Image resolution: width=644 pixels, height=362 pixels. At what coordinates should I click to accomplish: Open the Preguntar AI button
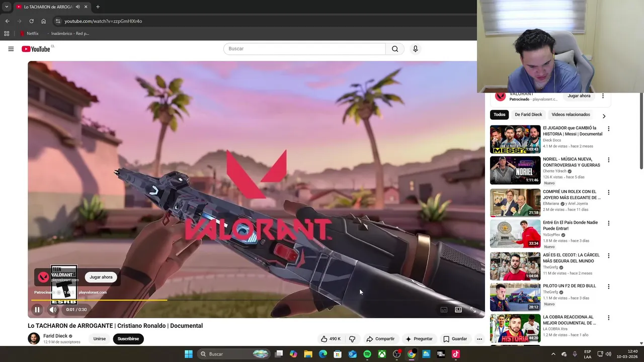click(x=419, y=339)
